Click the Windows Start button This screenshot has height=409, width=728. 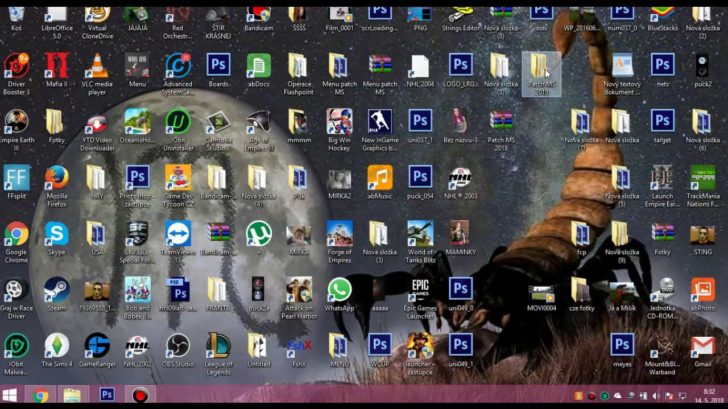click(x=11, y=396)
